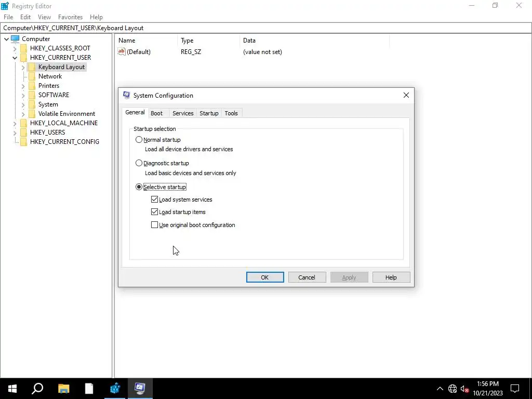This screenshot has width=532, height=399.
Task: Open the File menu in Registry Editor
Action: pos(8,17)
